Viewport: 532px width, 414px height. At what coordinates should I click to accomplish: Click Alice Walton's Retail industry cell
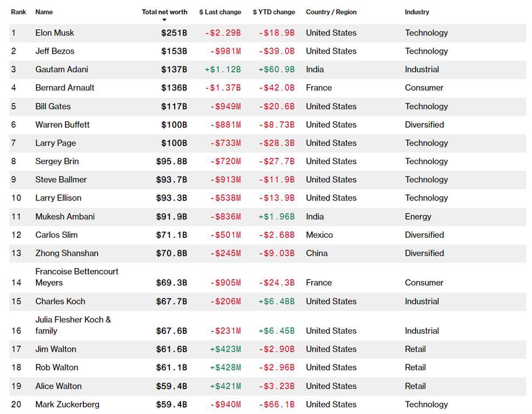click(x=415, y=386)
